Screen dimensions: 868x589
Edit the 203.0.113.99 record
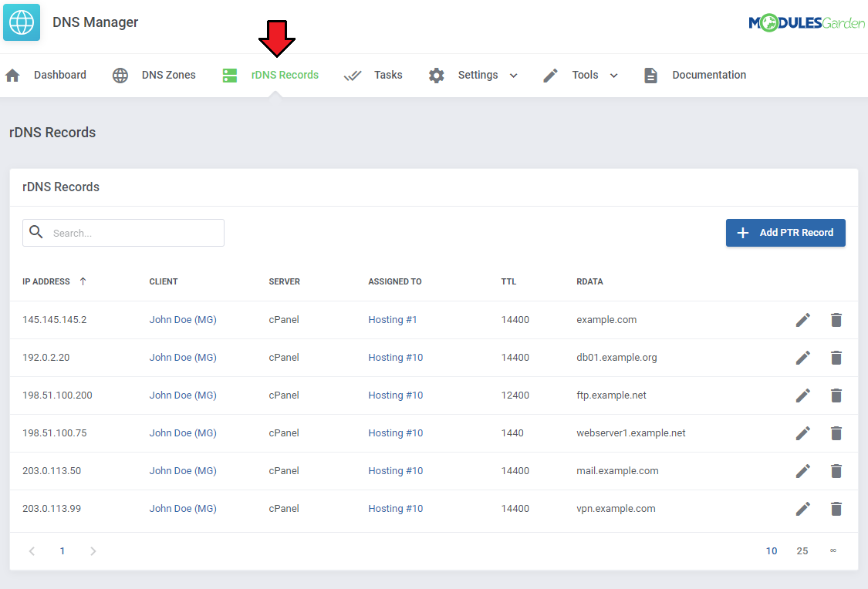(x=803, y=509)
